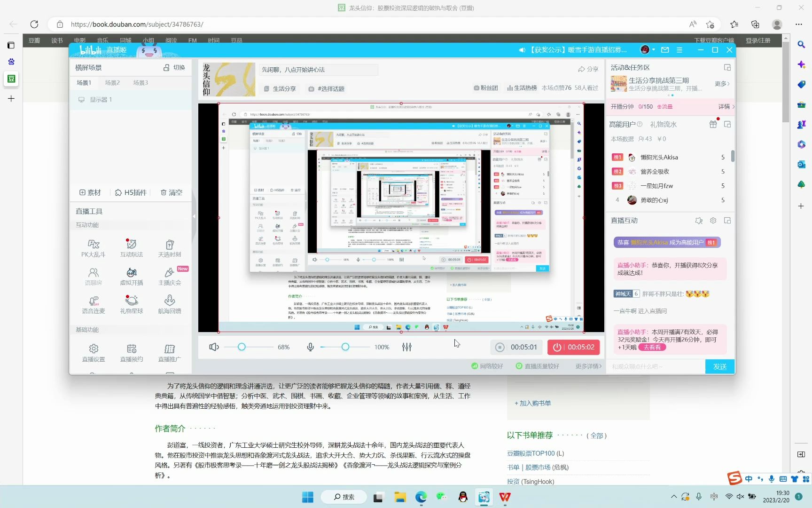Select the 显示器 1 source item
The width and height of the screenshot is (812, 508).
131,100
